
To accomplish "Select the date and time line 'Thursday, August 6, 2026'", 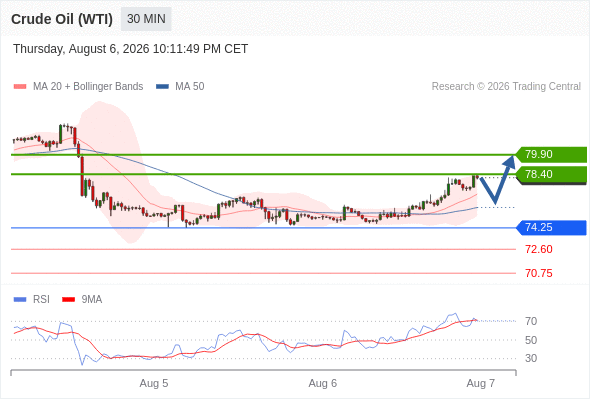I will coord(130,49).
